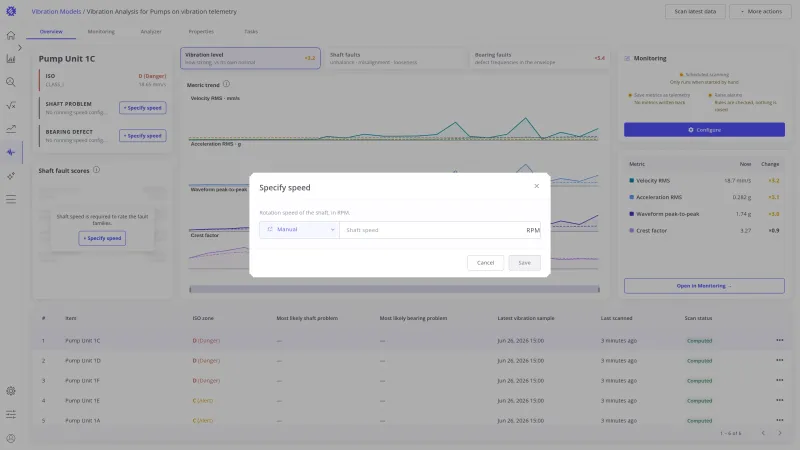Toggle Acceleration RMS metric color swatch

click(x=632, y=197)
